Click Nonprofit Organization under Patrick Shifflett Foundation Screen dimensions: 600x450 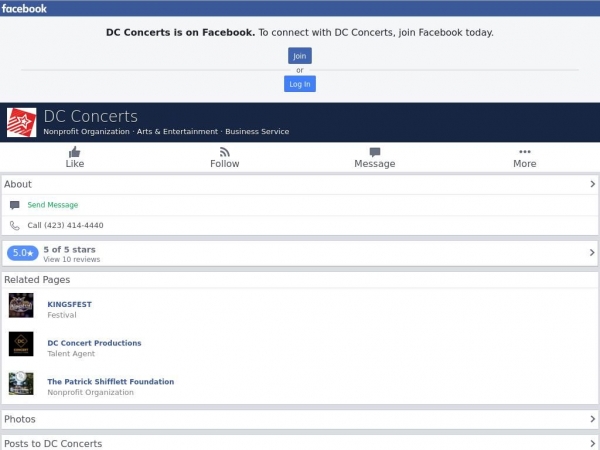91,392
